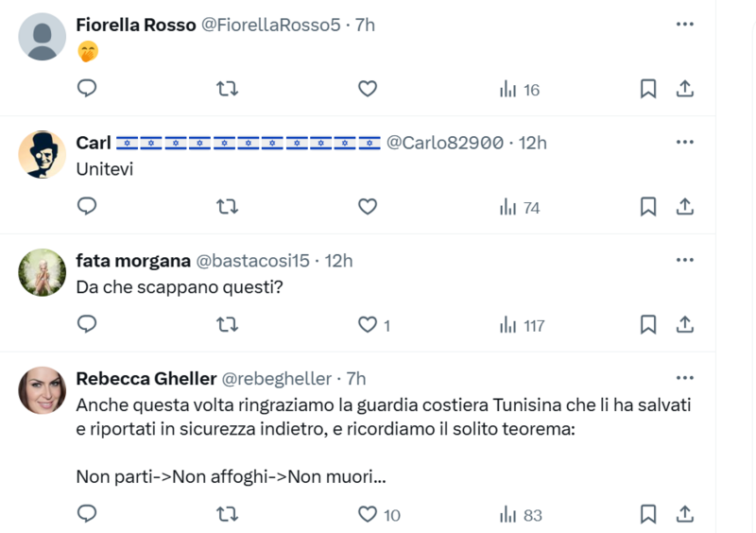Share Carl's tweet via share icon
756x533 pixels.
[x=685, y=207]
